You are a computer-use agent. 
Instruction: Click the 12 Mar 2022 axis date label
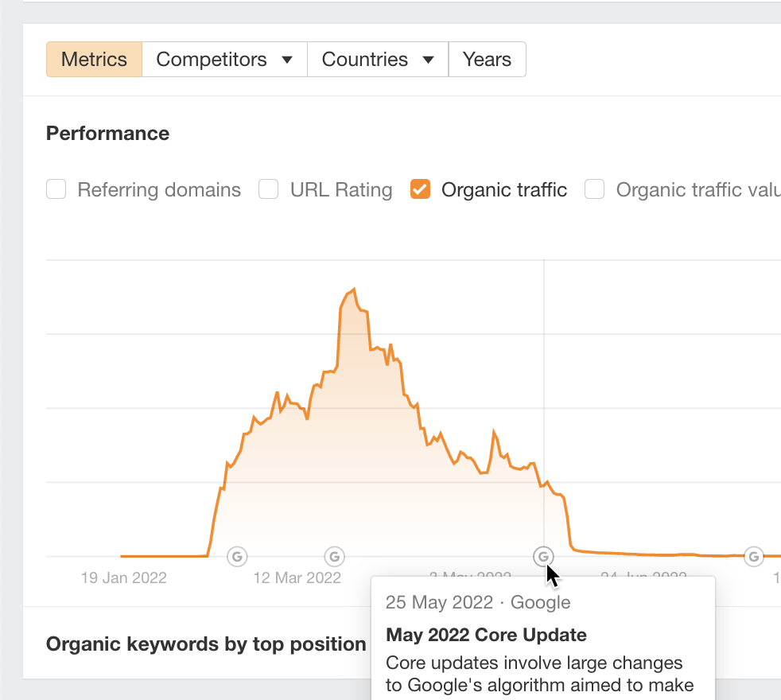[x=297, y=577]
